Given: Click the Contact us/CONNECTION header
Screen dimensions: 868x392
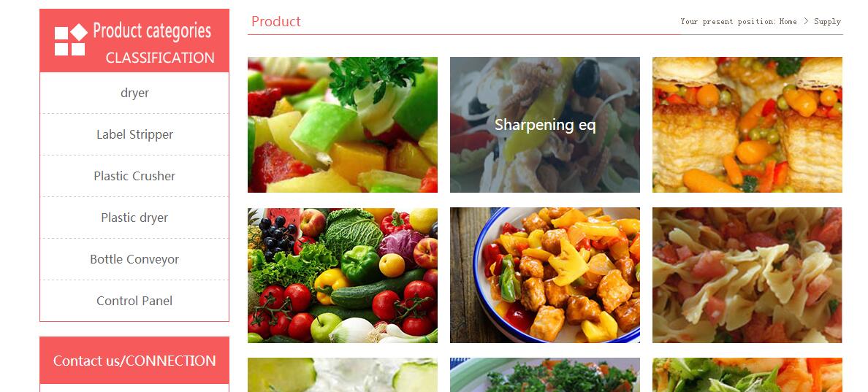Looking at the screenshot, I should pos(134,361).
